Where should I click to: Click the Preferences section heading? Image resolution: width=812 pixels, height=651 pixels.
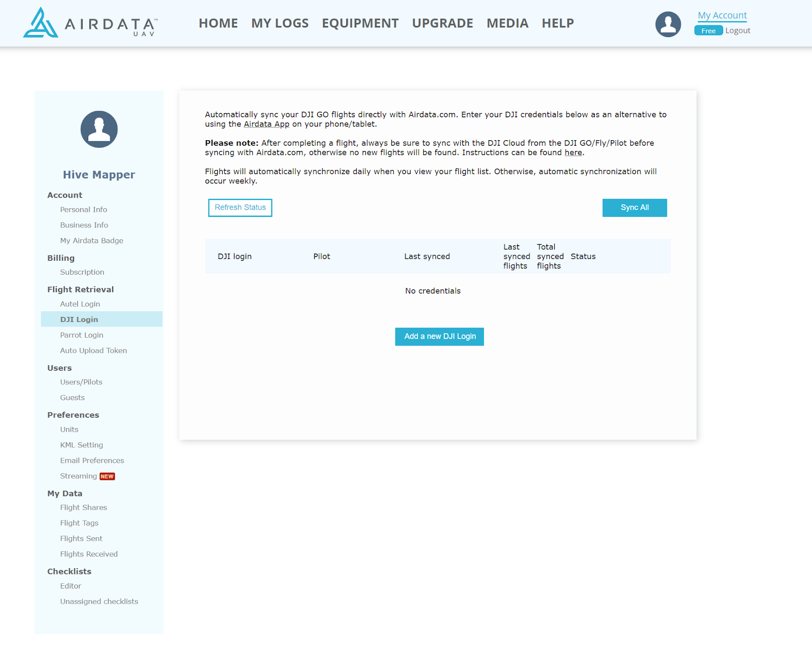[73, 415]
